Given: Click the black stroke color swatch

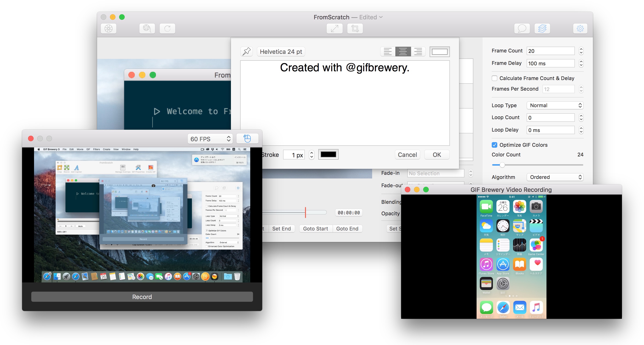Looking at the screenshot, I should point(328,155).
